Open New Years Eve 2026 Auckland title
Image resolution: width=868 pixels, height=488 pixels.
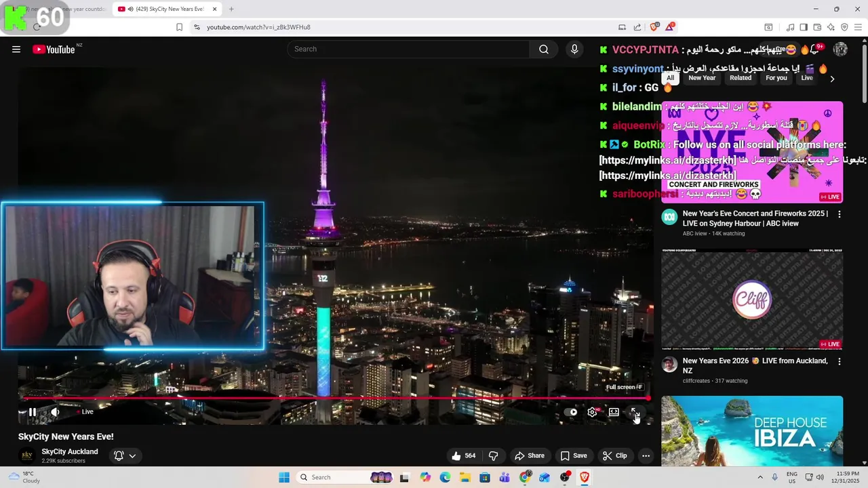pos(755,365)
